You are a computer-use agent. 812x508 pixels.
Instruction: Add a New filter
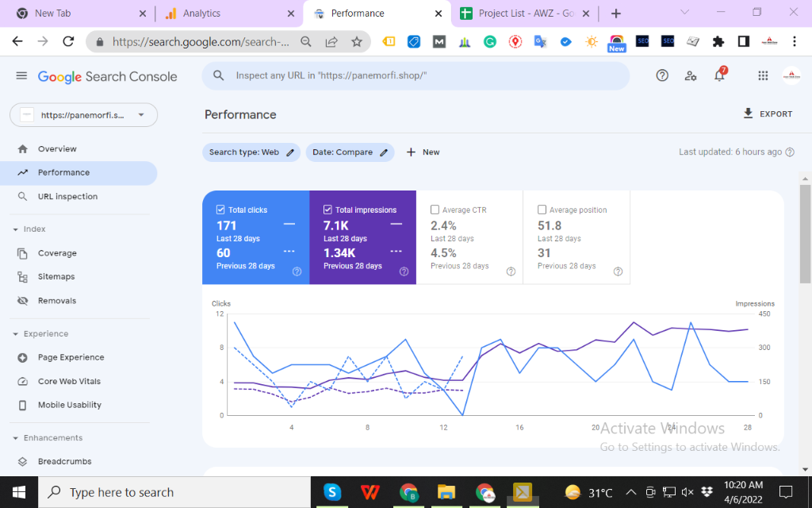pos(423,152)
